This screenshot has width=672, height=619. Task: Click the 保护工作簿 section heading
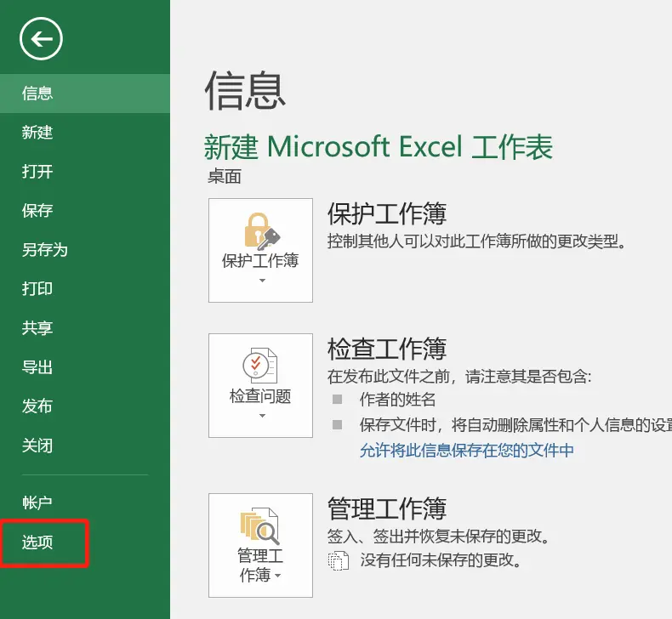click(x=387, y=213)
